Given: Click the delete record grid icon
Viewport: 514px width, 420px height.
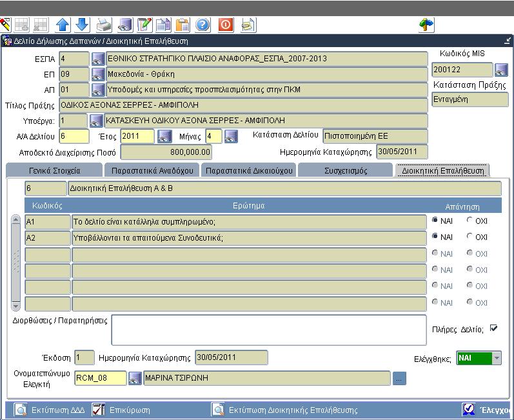Looking at the screenshot, I should tap(41, 25).
